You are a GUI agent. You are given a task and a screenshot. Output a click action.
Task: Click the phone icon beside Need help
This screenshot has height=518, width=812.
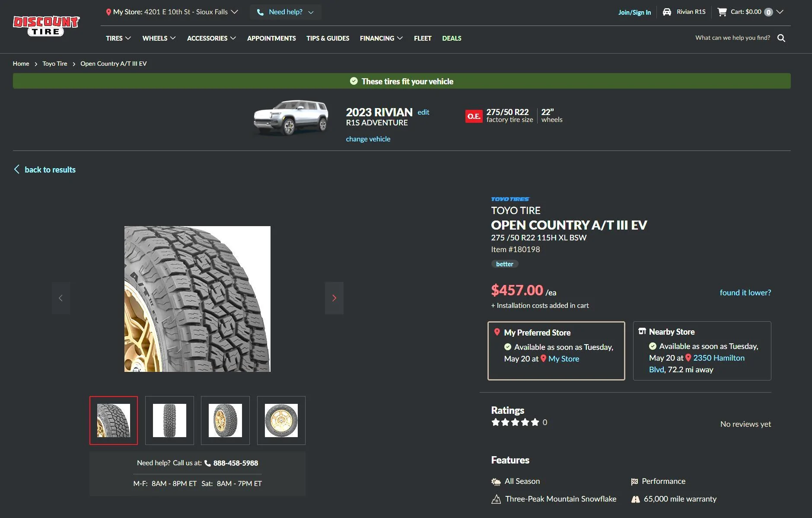coord(260,12)
